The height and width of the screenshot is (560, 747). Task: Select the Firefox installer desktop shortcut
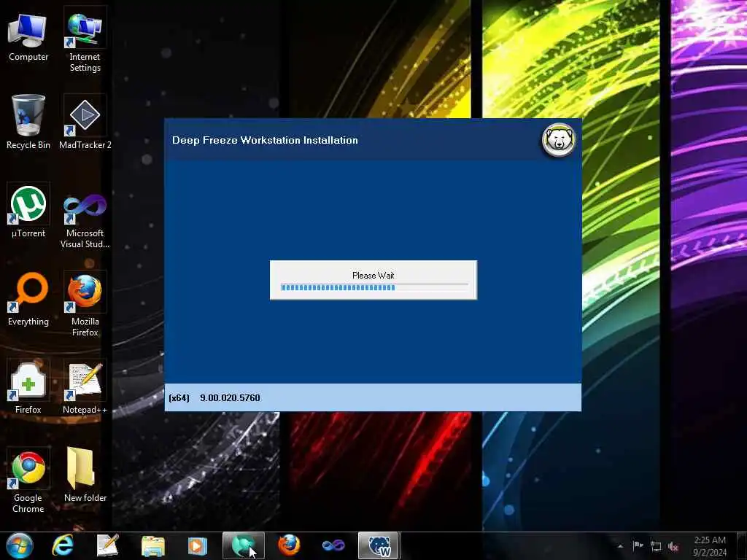tap(28, 388)
